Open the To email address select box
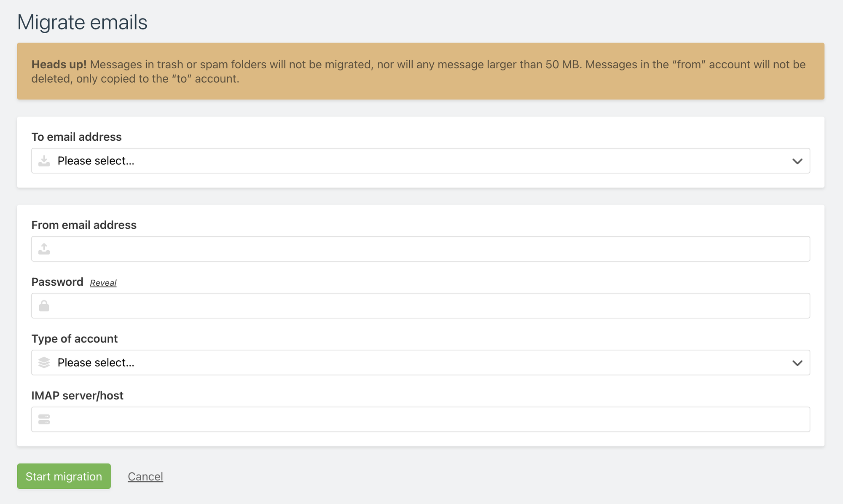Viewport: 843px width, 504px height. click(x=421, y=161)
